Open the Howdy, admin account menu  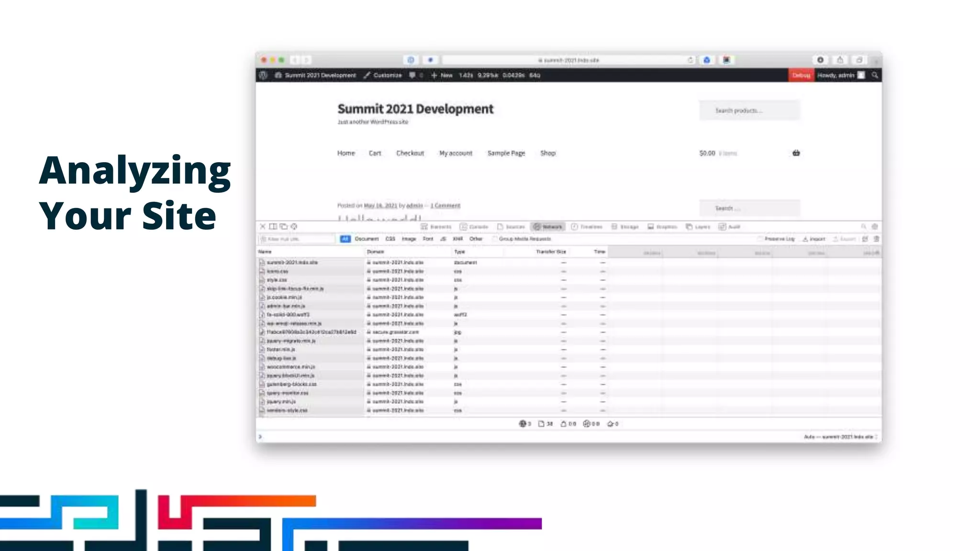click(x=841, y=75)
